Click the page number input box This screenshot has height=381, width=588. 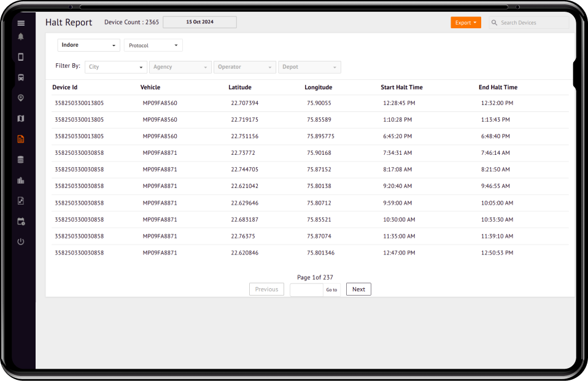tap(306, 289)
